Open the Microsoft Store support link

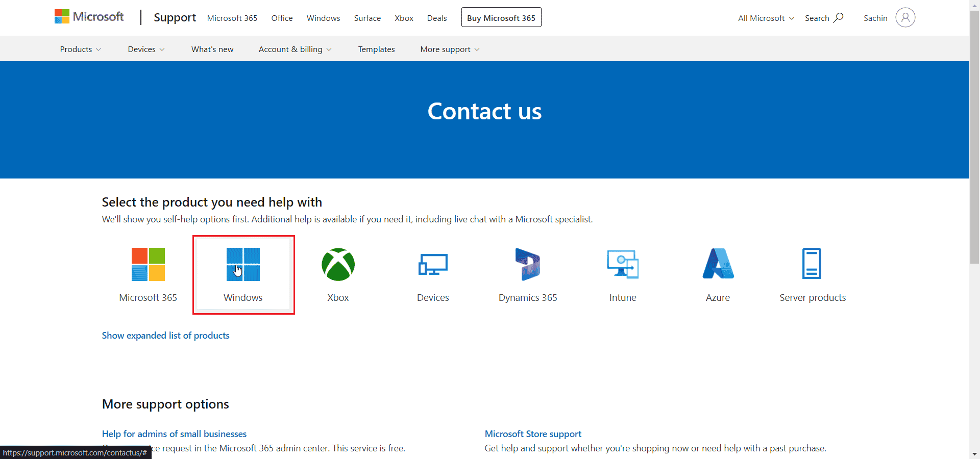coord(533,433)
